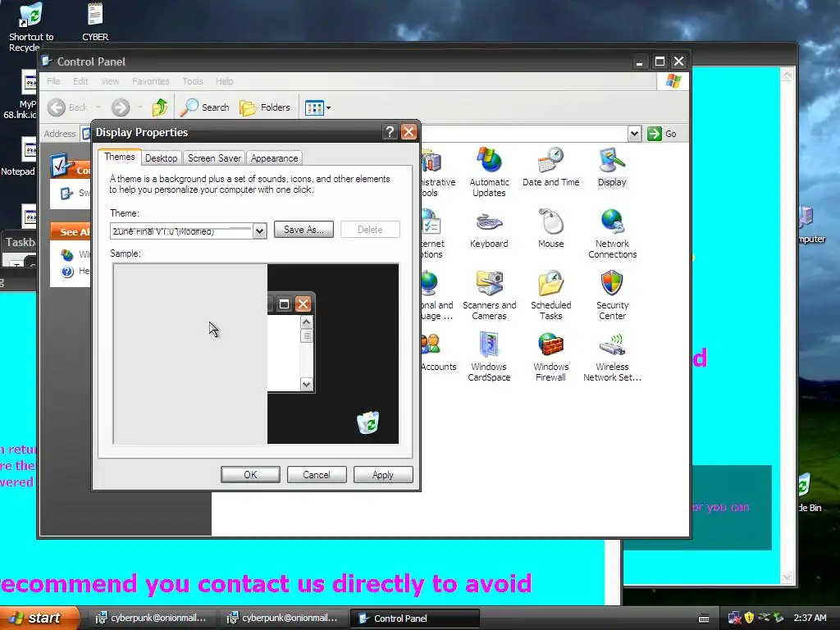The image size is (840, 630).
Task: Click sample window scrollbar down arrow
Action: [x=307, y=384]
